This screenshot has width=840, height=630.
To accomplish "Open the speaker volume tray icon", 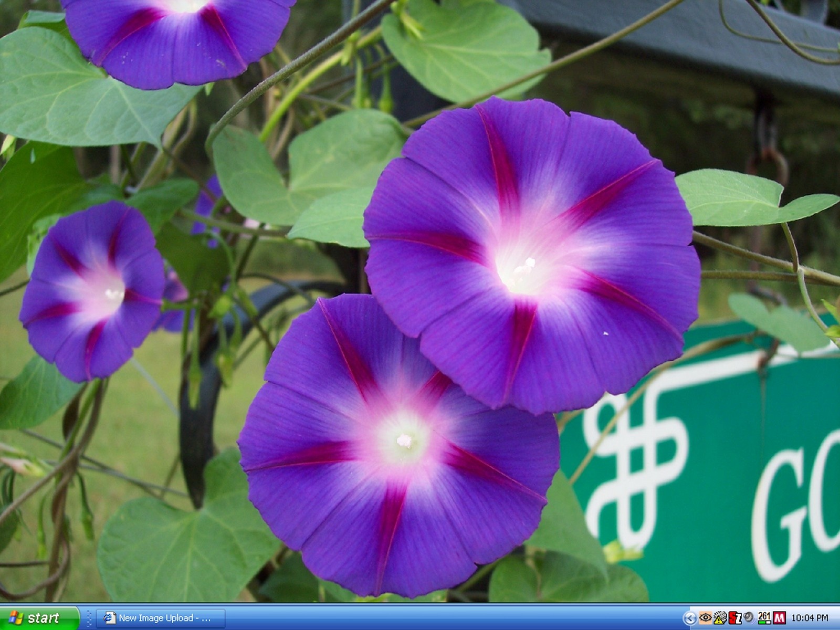I will [749, 618].
